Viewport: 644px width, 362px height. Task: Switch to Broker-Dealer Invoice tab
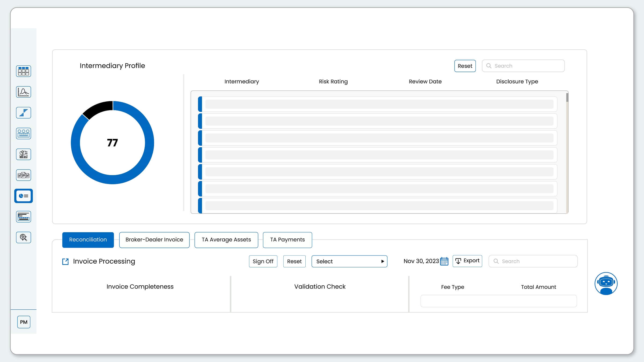pyautogui.click(x=154, y=240)
